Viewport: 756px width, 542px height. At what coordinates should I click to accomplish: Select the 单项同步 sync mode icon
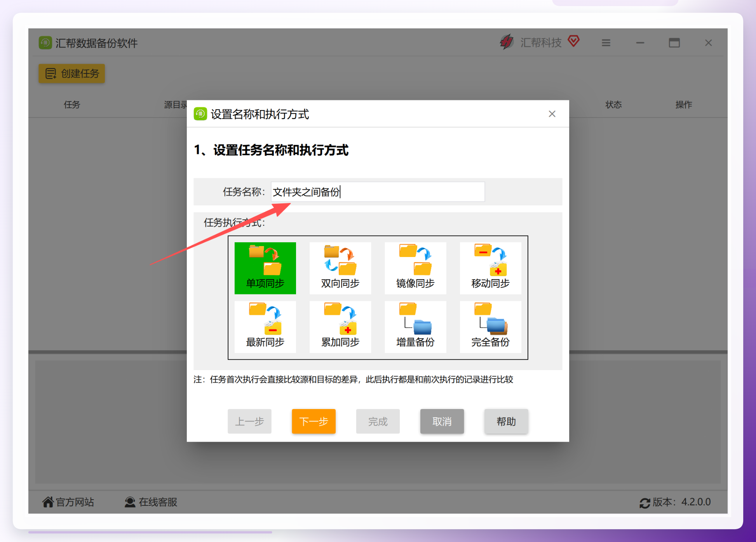click(265, 268)
